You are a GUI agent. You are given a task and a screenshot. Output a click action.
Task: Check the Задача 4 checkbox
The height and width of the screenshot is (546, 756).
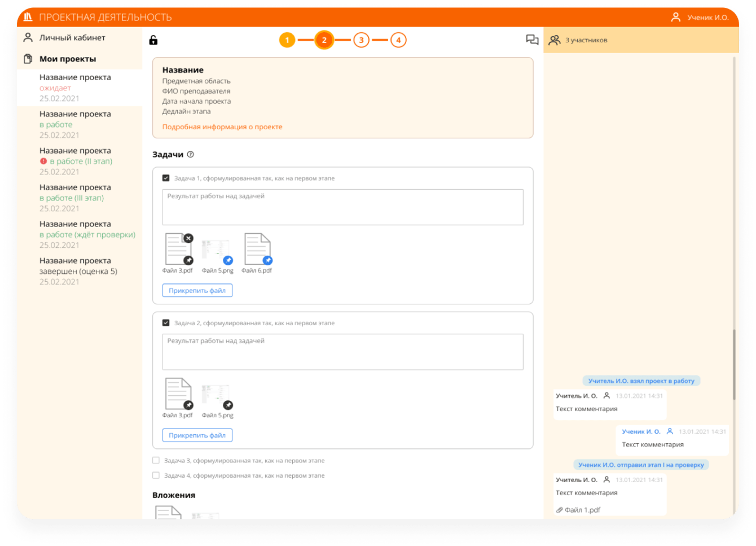(x=156, y=475)
